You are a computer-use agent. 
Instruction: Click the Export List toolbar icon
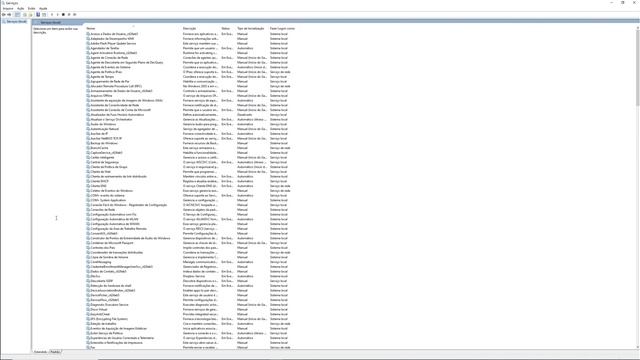pyautogui.click(x=31, y=14)
